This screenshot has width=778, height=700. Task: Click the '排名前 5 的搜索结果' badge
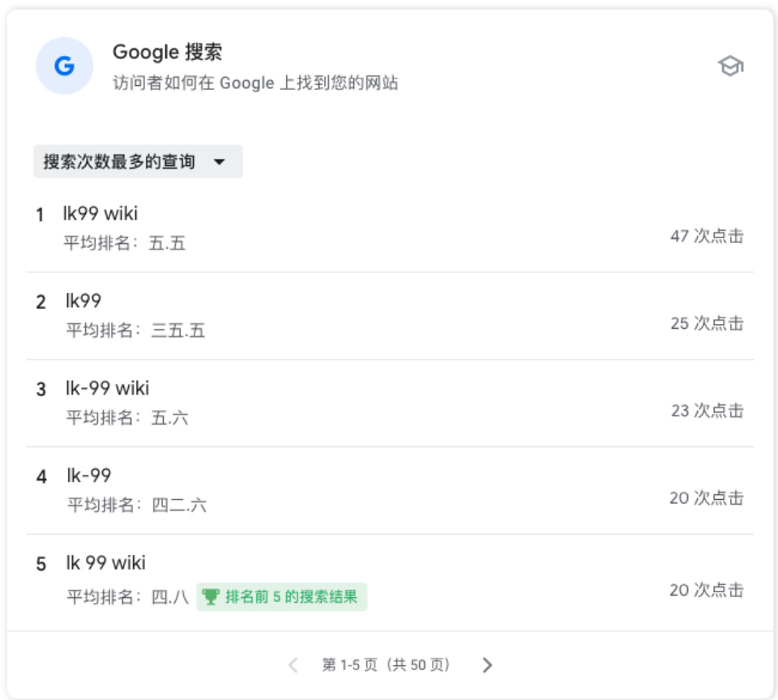click(x=281, y=596)
